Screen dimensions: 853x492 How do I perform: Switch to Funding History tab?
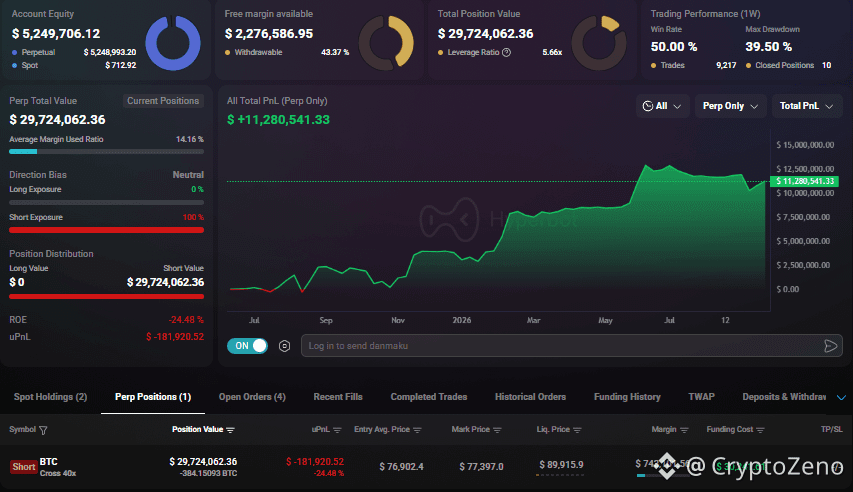tap(627, 397)
